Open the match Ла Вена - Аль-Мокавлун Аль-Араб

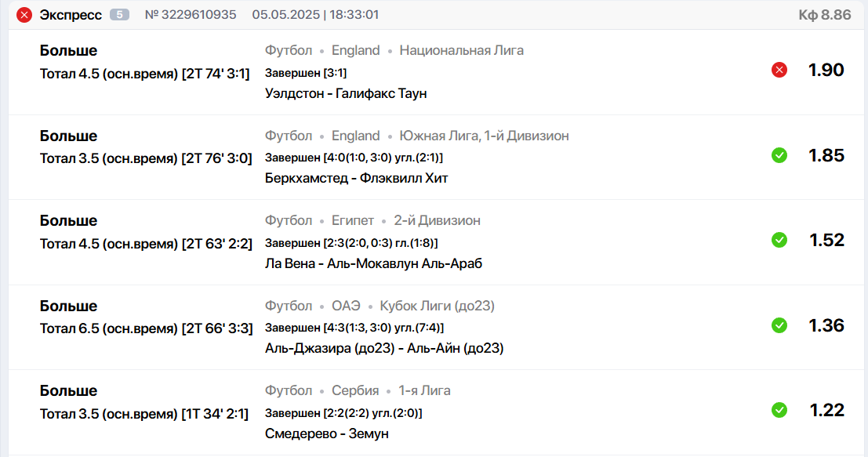point(373,263)
